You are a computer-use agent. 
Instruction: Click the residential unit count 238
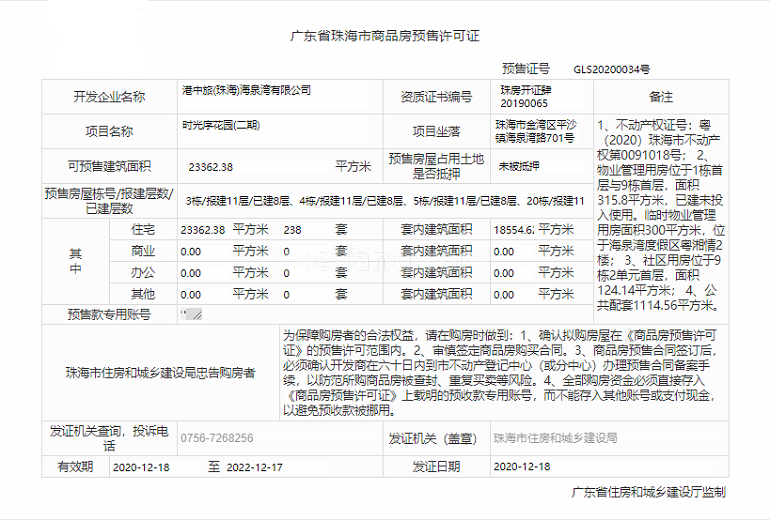pos(292,230)
